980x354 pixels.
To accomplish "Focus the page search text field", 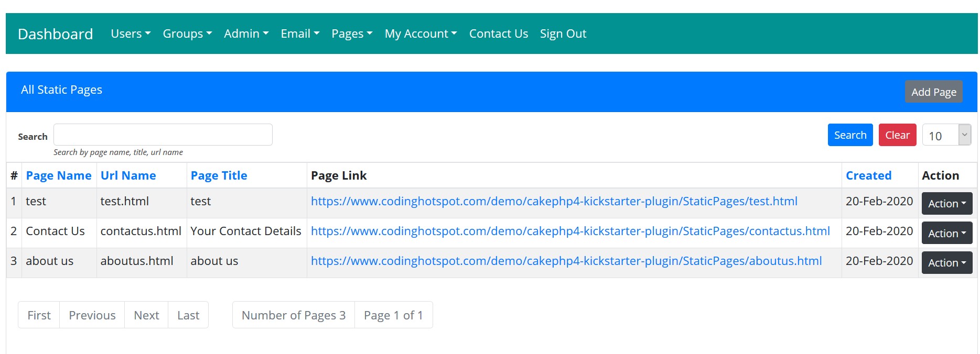I will click(x=163, y=135).
